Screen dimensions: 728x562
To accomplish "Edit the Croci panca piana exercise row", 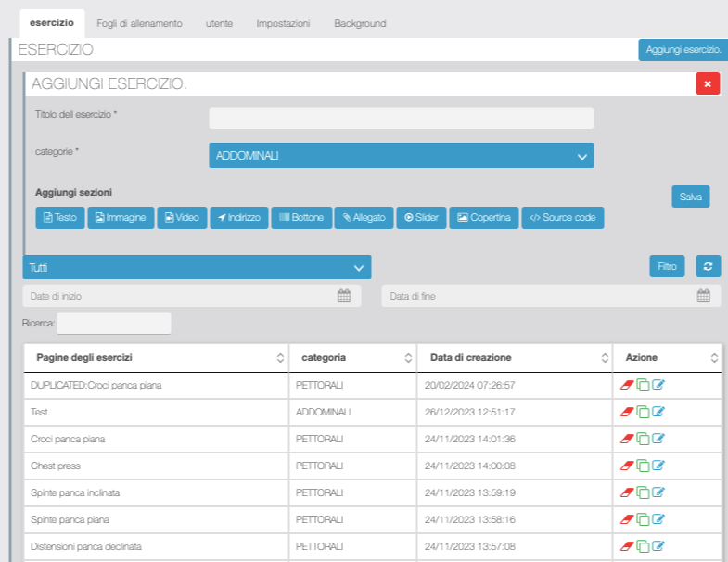I will (658, 439).
